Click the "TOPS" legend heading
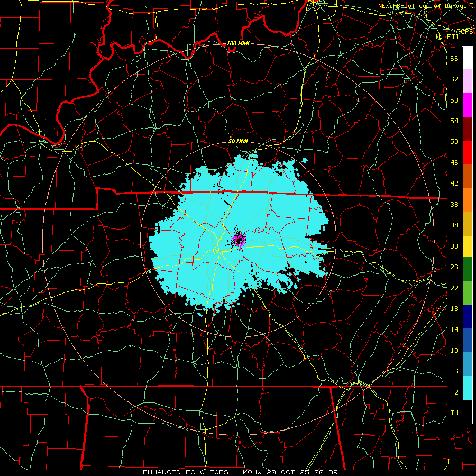 [x=465, y=32]
